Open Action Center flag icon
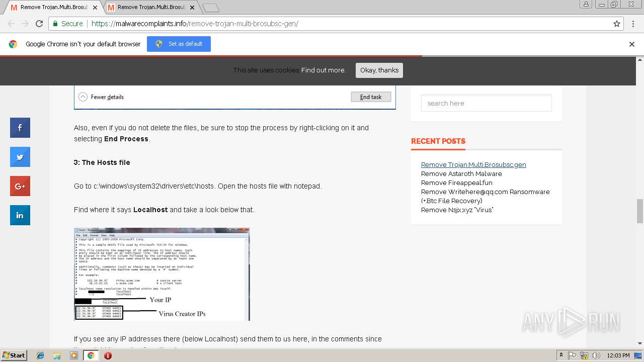This screenshot has height=362, width=644. click(x=572, y=355)
